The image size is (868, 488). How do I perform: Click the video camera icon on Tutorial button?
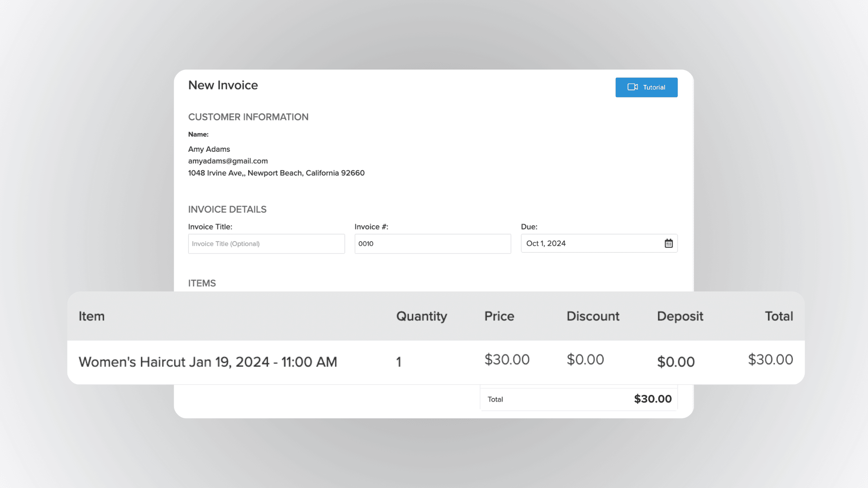coord(633,87)
